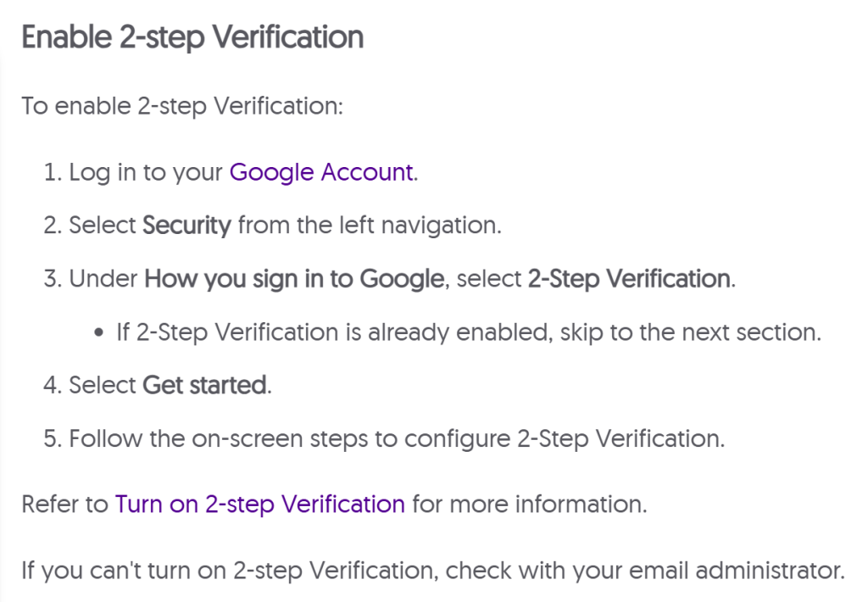Click 'from the left navigation' text
Screen dimensions: 868x602
point(370,226)
